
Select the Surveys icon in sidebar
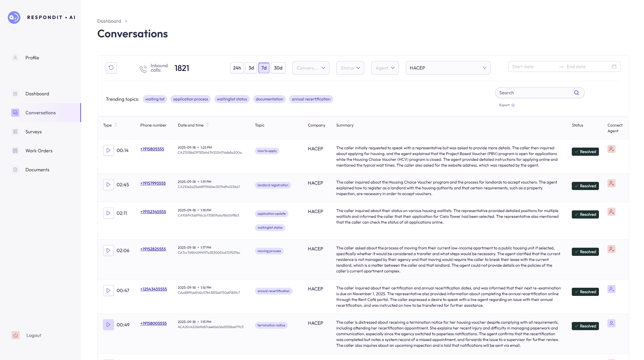click(x=15, y=131)
